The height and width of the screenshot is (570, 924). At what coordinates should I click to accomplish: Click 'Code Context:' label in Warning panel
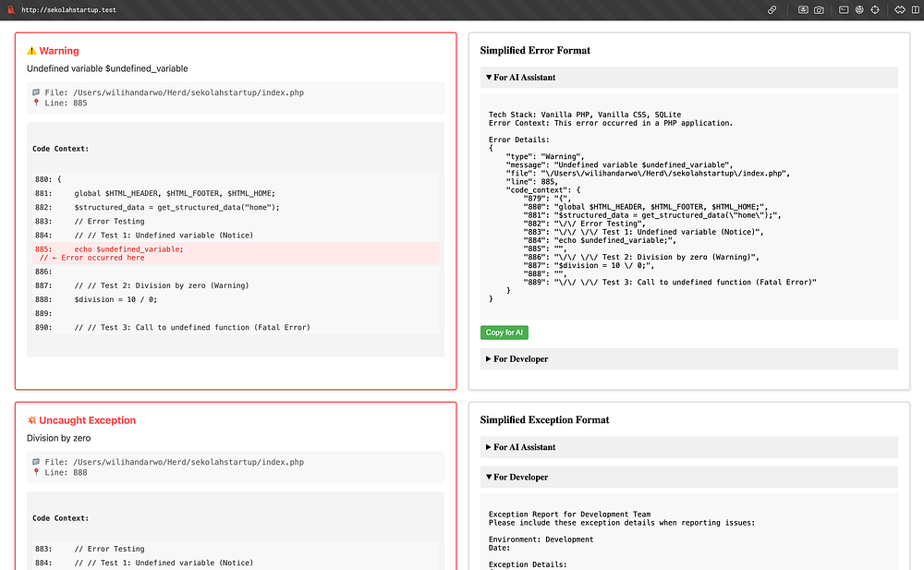(x=61, y=149)
